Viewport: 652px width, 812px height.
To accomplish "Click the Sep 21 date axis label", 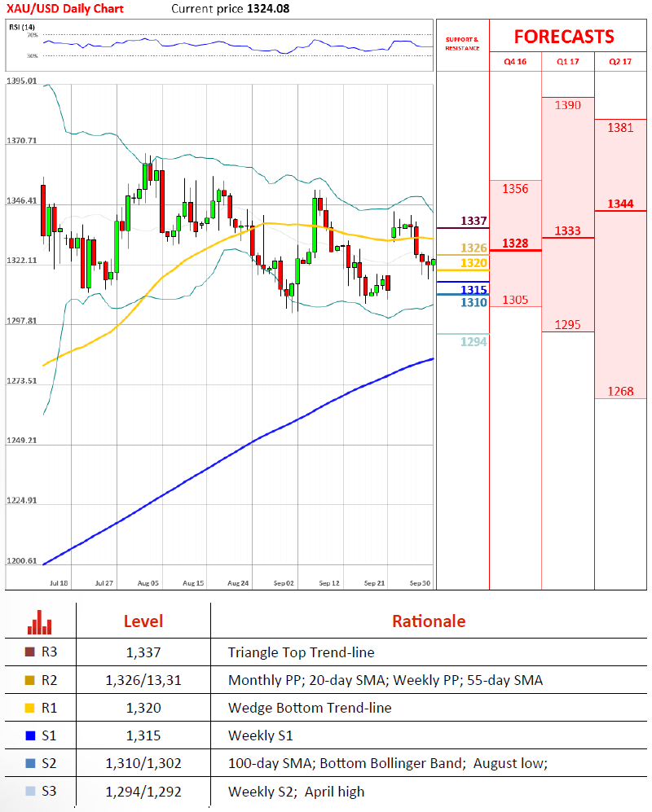I will (x=374, y=583).
